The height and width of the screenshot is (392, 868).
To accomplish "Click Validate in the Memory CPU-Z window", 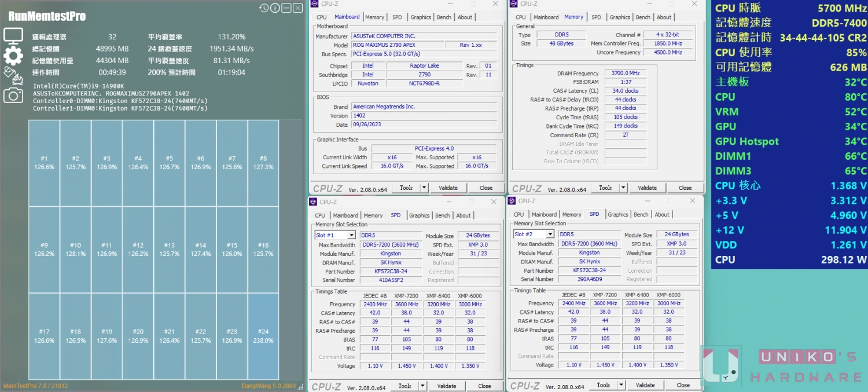I will coord(647,188).
